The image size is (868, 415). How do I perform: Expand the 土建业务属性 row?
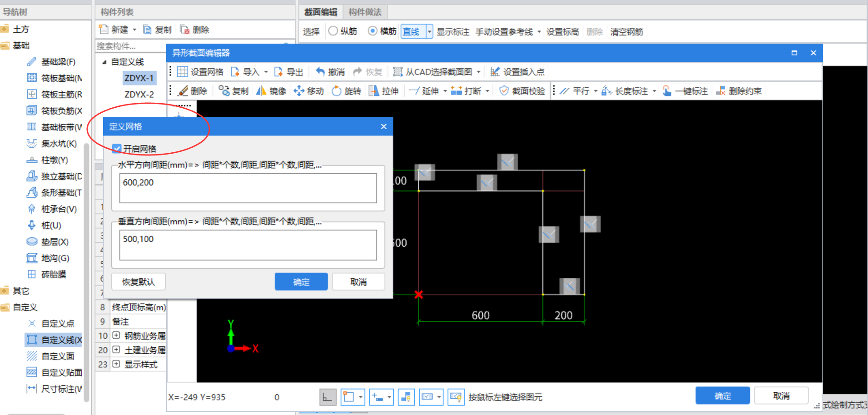pyautogui.click(x=116, y=350)
